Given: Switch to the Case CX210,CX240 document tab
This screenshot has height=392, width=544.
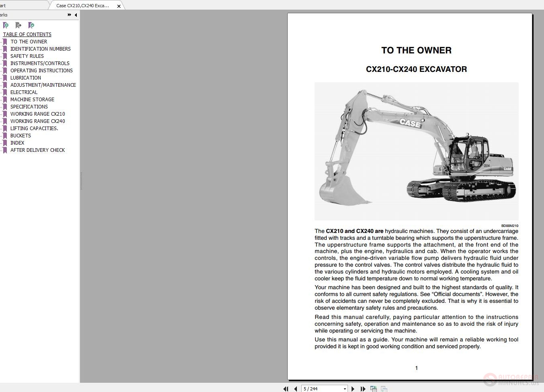Looking at the screenshot, I should pyautogui.click(x=82, y=6).
